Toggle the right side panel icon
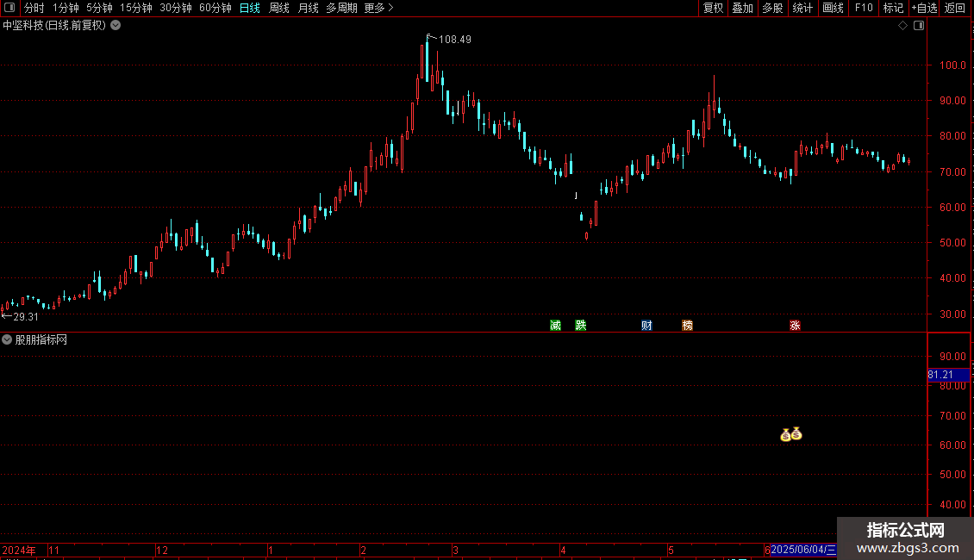Viewport: 974px width, 560px height. click(919, 26)
